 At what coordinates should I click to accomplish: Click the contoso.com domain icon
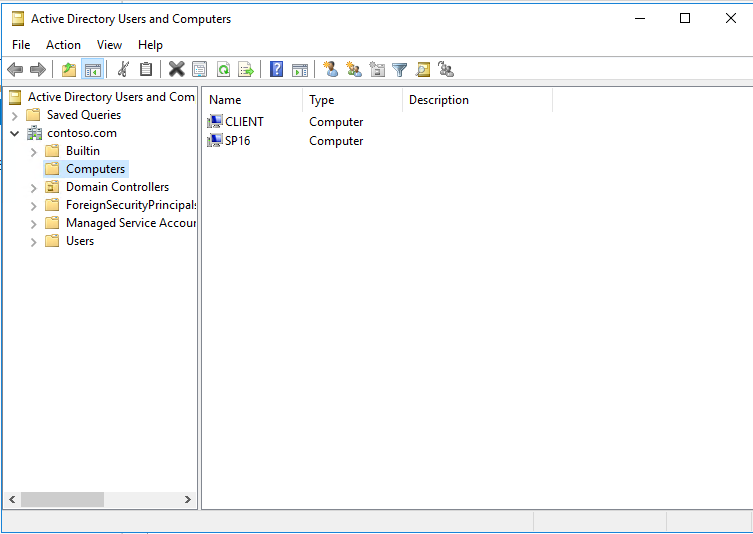click(34, 133)
